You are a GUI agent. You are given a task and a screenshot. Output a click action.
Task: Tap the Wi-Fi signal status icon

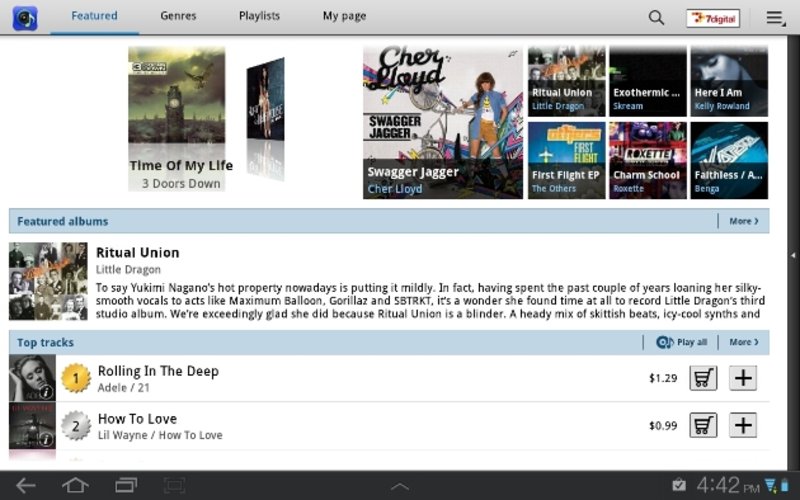point(770,485)
